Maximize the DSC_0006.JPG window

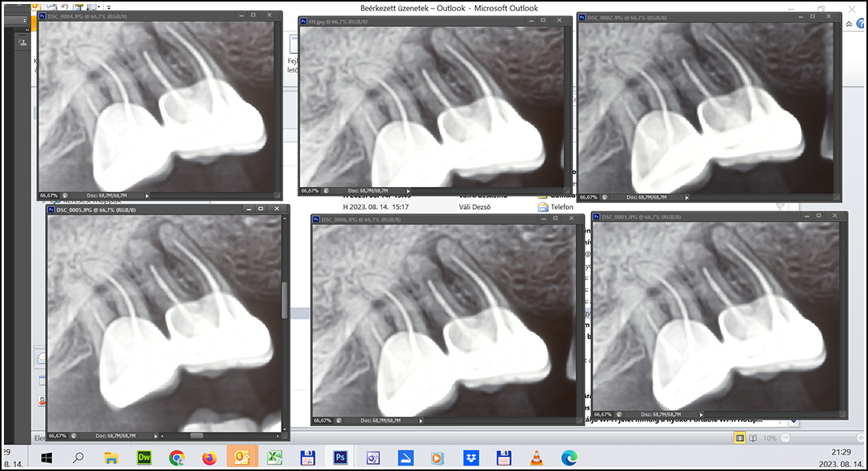pyautogui.click(x=556, y=219)
